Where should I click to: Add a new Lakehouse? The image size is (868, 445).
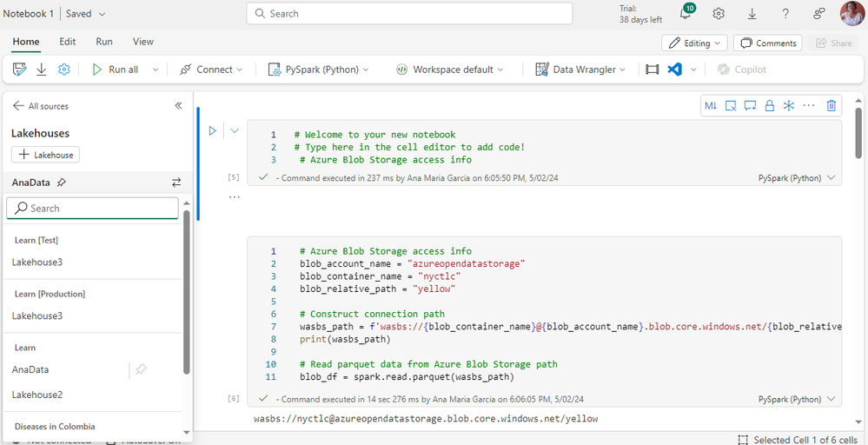pyautogui.click(x=45, y=155)
